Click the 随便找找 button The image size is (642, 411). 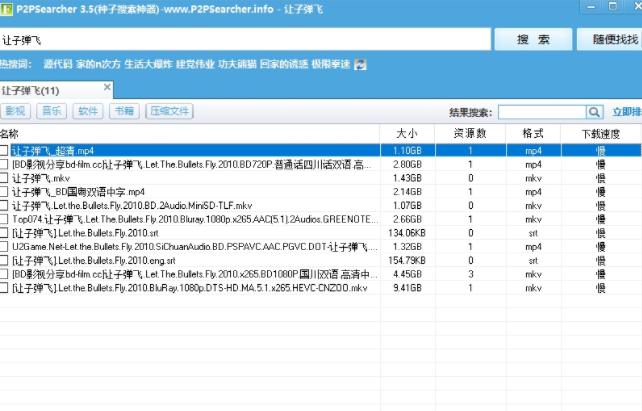tap(610, 39)
